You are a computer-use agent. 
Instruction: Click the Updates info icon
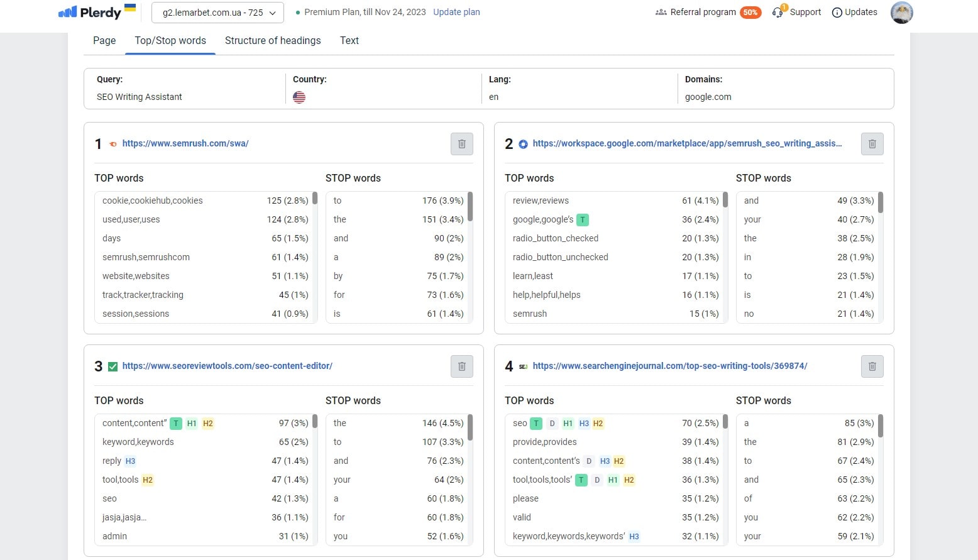837,13
